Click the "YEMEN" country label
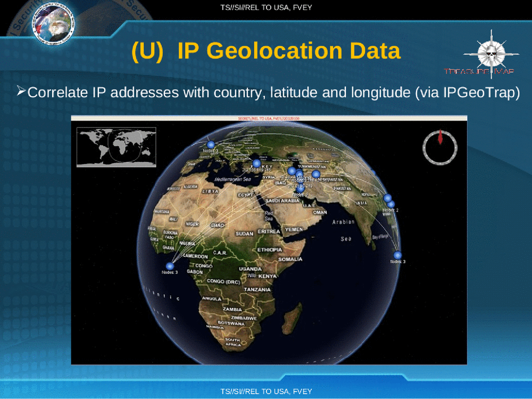The height and width of the screenshot is (399, 532). point(294,230)
